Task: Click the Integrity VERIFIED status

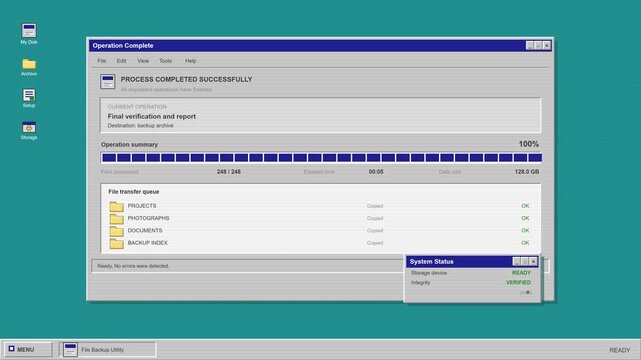Action: [x=518, y=282]
